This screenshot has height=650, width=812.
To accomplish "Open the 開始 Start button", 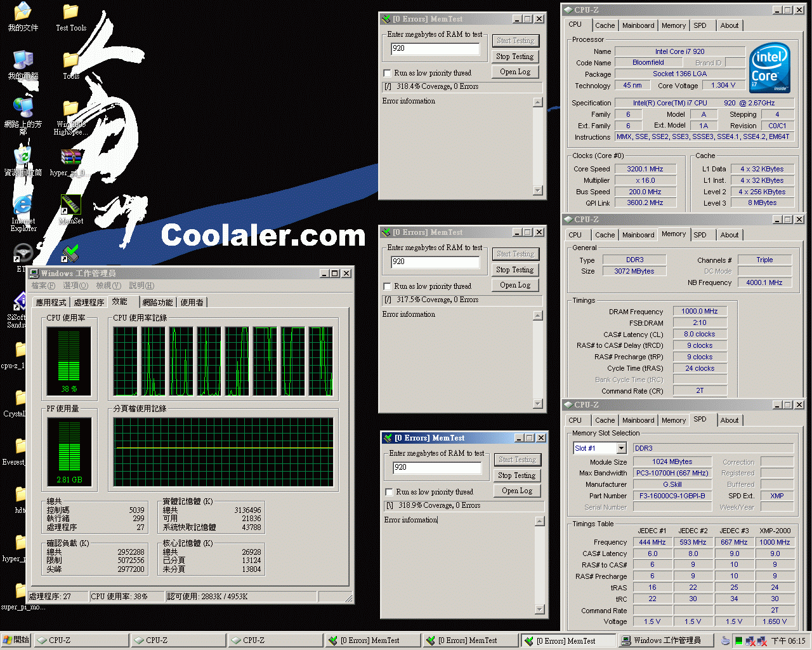I will [16, 640].
